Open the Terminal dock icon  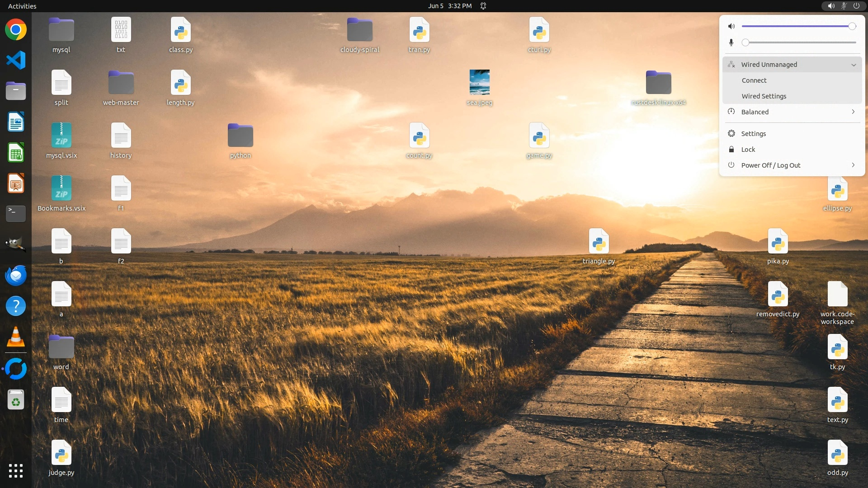tap(16, 213)
